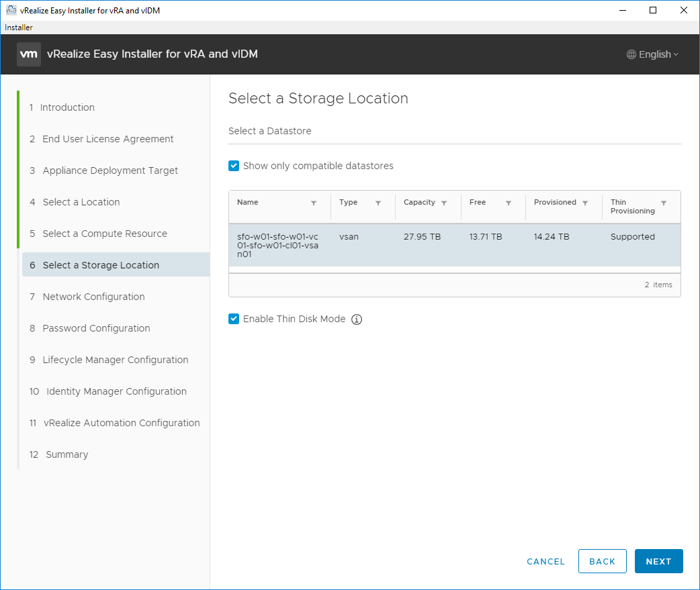Click the Supported thin provisioning cell

tap(633, 237)
